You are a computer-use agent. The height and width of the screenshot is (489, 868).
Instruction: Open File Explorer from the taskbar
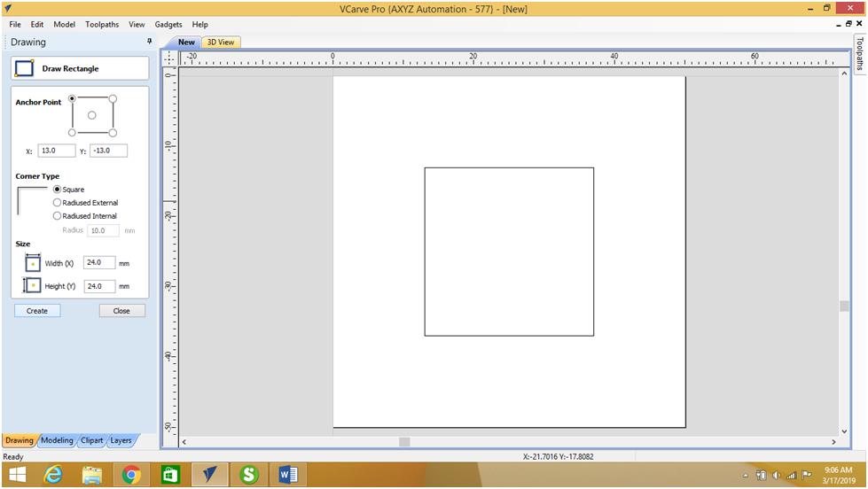pos(92,475)
